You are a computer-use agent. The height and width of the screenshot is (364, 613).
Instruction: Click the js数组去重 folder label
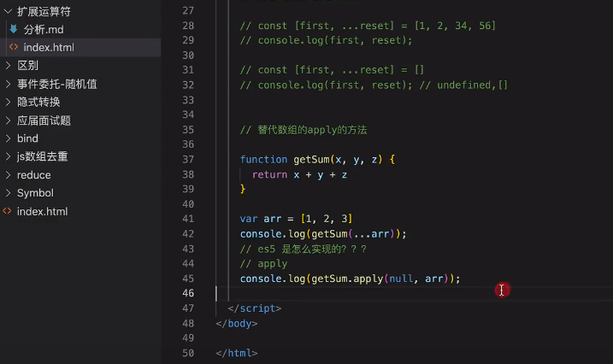click(x=42, y=156)
